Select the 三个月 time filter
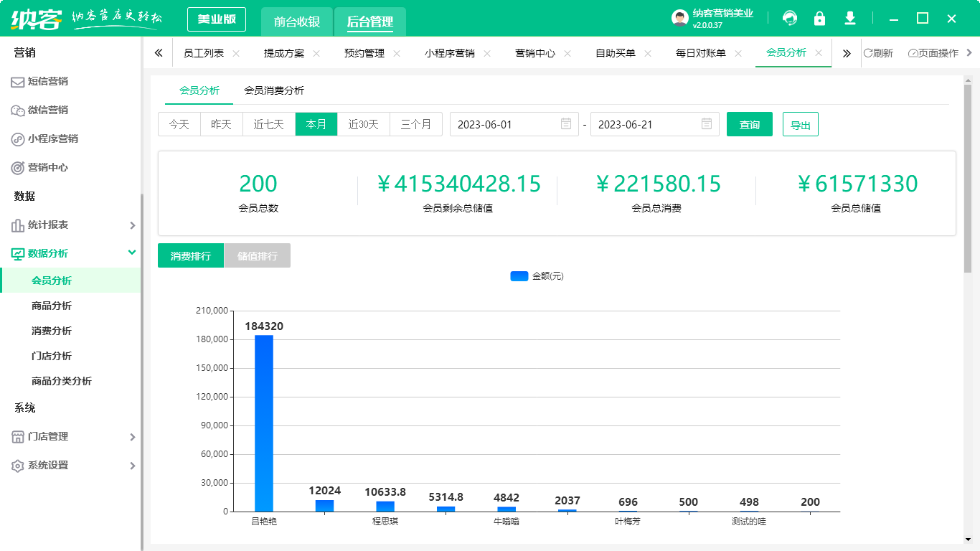Viewport: 980px width, 551px height. coord(415,123)
